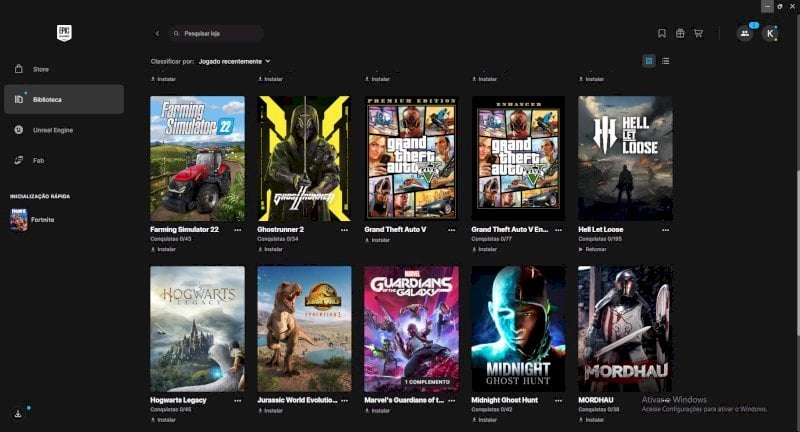Go back with the arrow beside search
Viewport: 800px width, 432px height.
point(157,33)
